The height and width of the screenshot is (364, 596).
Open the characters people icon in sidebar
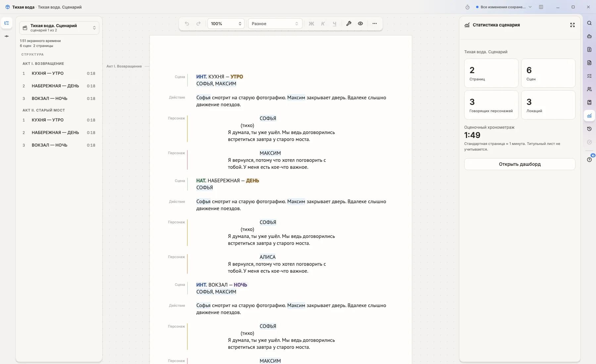(589, 89)
